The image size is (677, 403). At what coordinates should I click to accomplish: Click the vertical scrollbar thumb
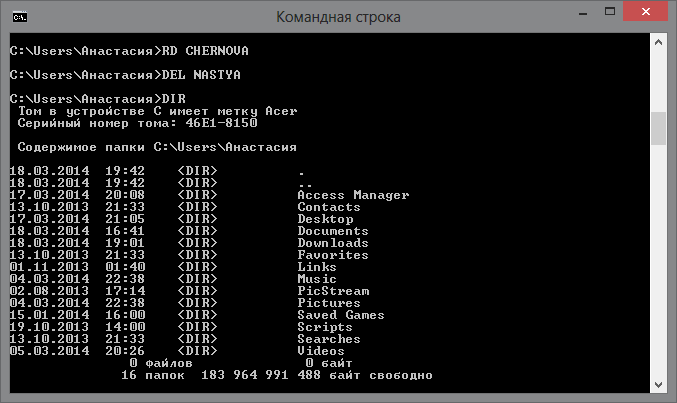[x=658, y=128]
